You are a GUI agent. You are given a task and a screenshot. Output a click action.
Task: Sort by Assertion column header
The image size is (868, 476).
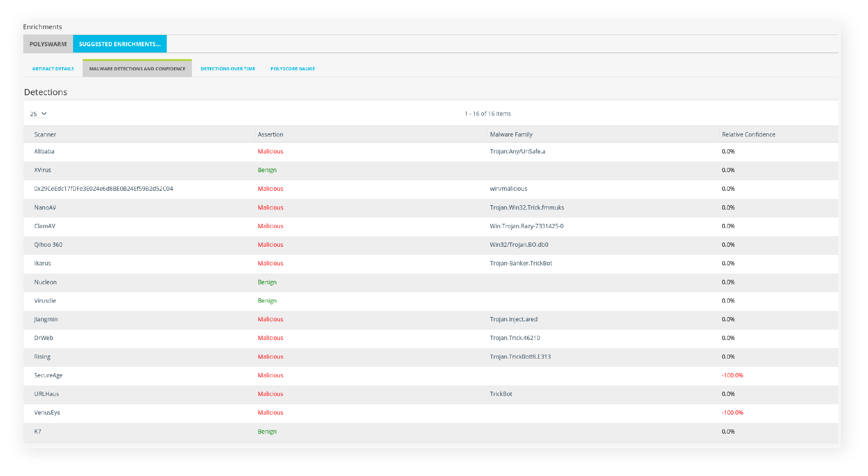click(x=271, y=134)
